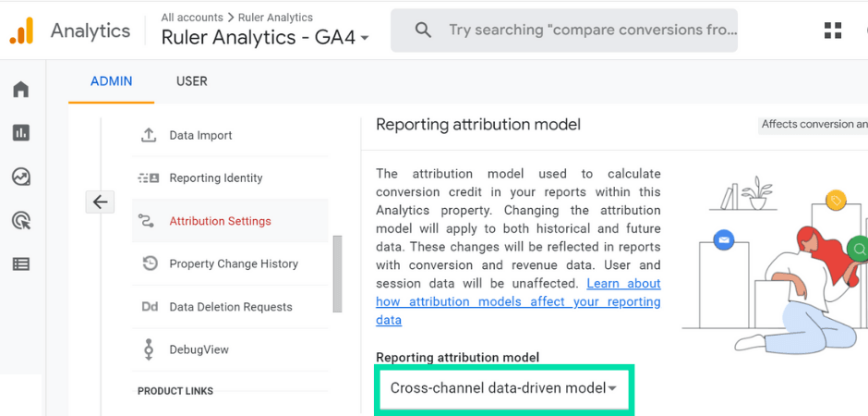
Task: Click the Google Analytics logo
Action: coord(21,31)
